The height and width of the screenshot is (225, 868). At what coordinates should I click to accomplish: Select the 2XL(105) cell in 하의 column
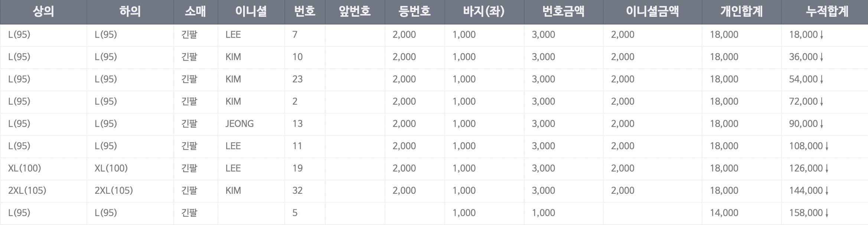(114, 190)
